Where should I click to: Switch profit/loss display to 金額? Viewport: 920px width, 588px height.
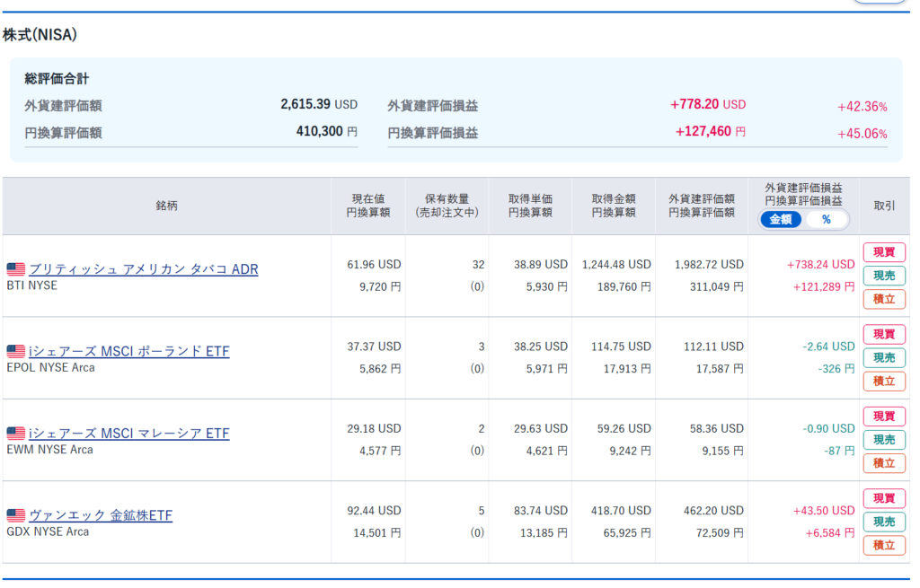[x=780, y=219]
